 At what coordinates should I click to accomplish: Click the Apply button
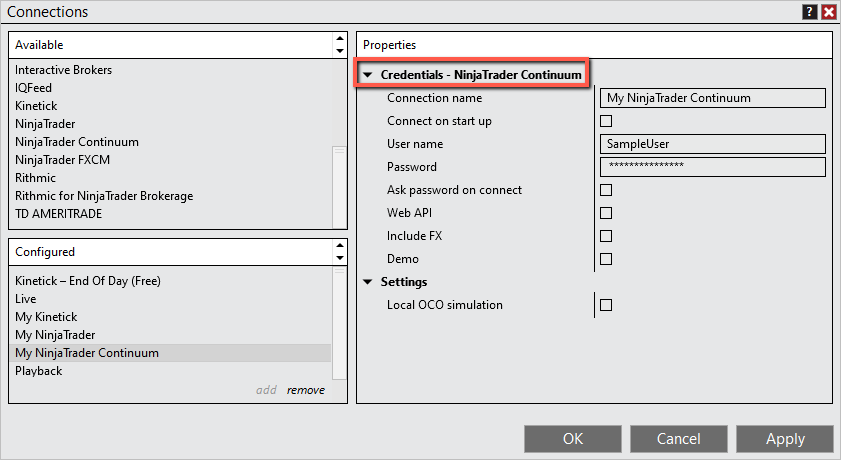(x=785, y=439)
